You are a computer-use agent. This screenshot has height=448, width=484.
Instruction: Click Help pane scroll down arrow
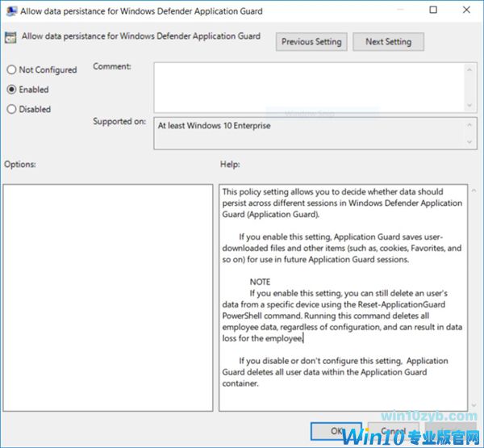coord(474,405)
